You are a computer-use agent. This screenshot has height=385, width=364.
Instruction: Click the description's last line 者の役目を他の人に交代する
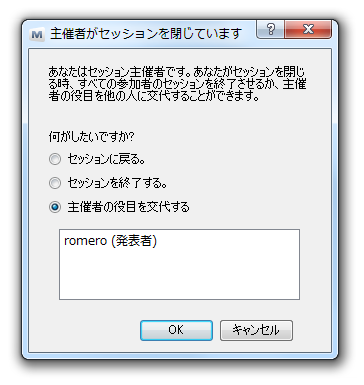(154, 96)
